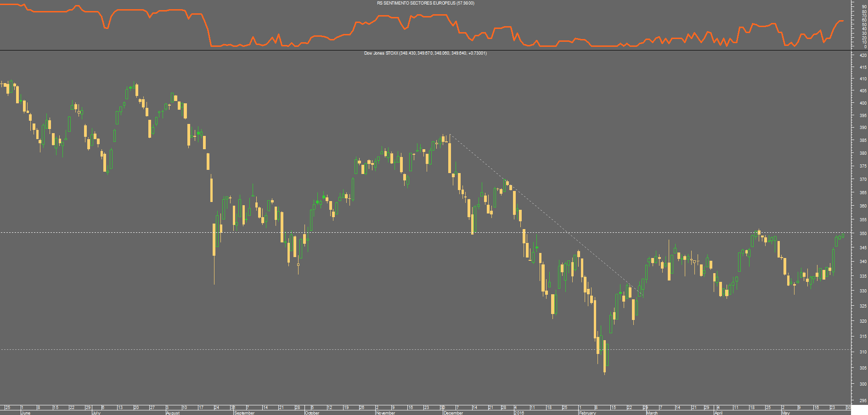This screenshot has width=868, height=415.
Task: Click the 90 label on the sentiment scale
Action: point(864,7)
